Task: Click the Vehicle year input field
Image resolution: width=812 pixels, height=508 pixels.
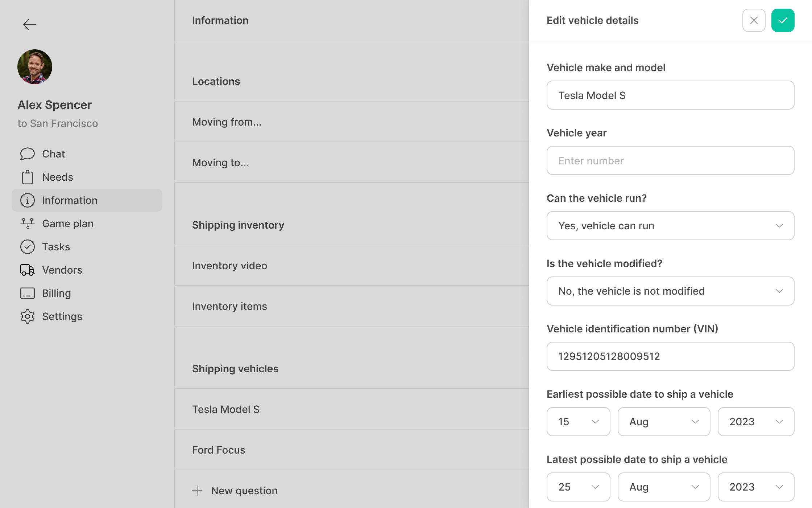Action: click(670, 160)
